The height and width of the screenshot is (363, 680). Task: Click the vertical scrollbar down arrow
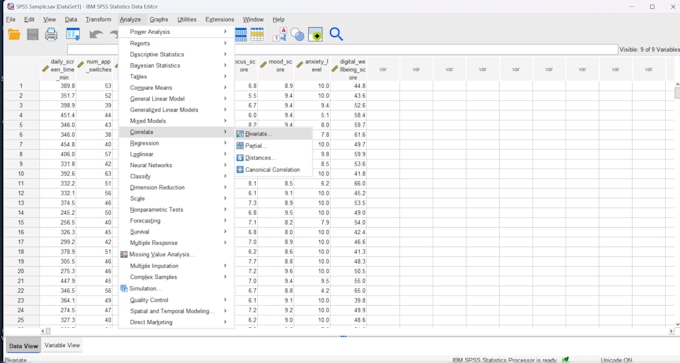coord(677,324)
